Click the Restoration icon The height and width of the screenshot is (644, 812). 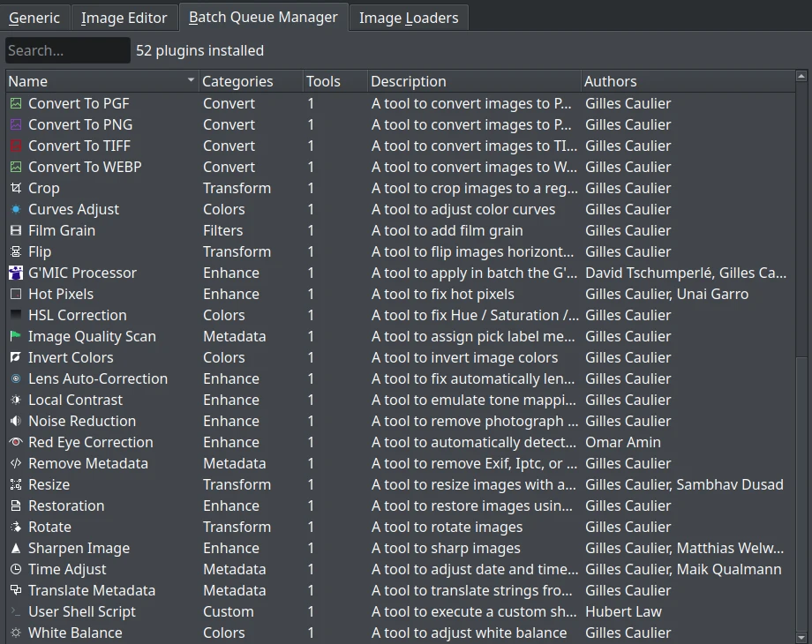(x=16, y=505)
